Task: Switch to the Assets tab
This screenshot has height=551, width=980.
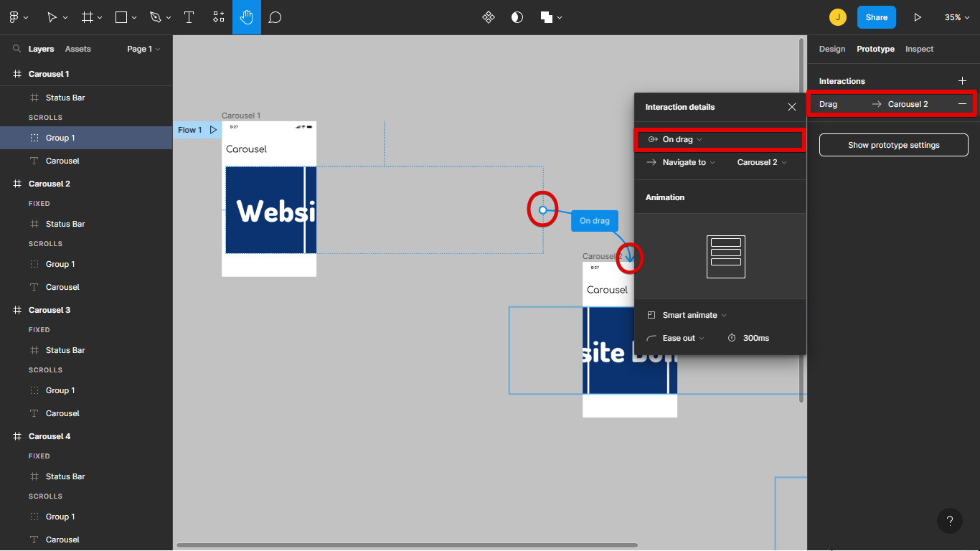Action: [x=79, y=49]
